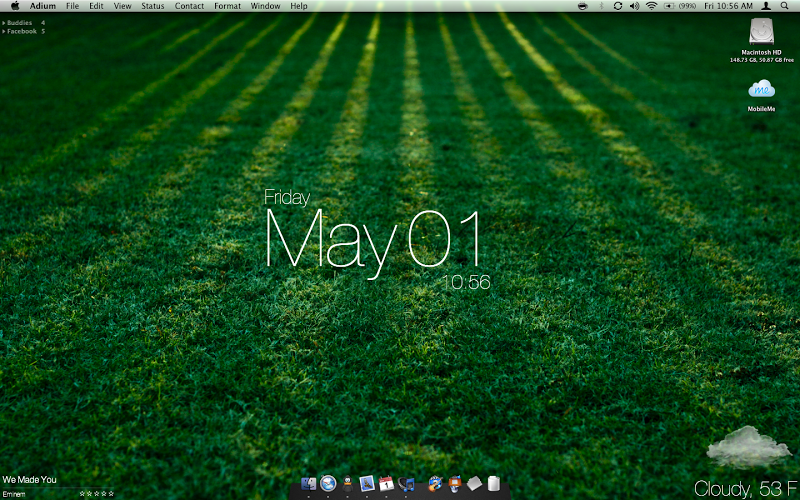Image resolution: width=800 pixels, height=500 pixels.
Task: Click the 'We Made You' song title
Action: click(x=30, y=480)
